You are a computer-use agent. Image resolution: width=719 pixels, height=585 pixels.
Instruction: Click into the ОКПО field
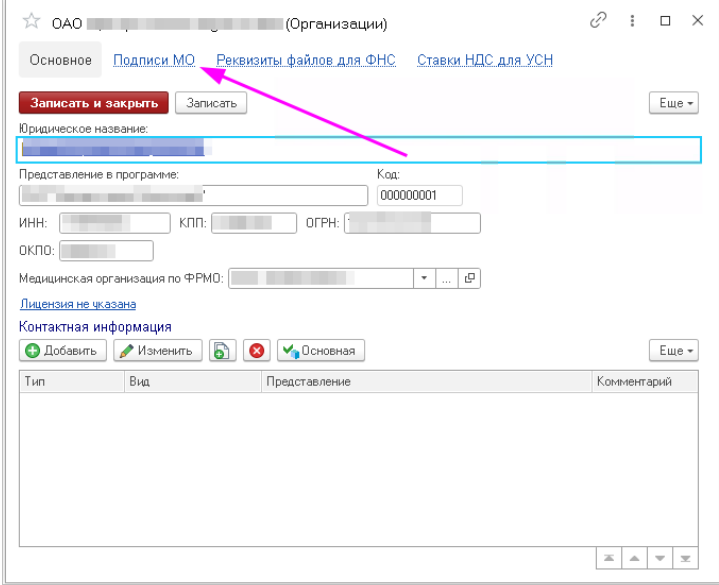(106, 251)
